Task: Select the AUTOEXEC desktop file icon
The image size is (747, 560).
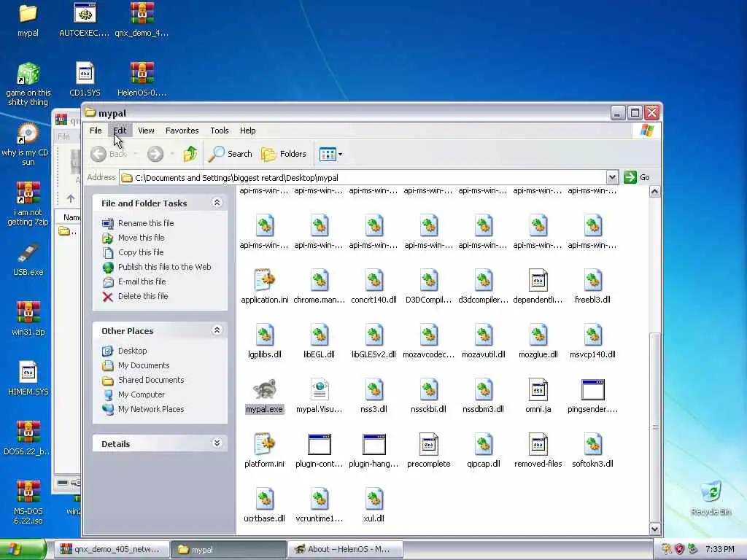Action: [85, 13]
